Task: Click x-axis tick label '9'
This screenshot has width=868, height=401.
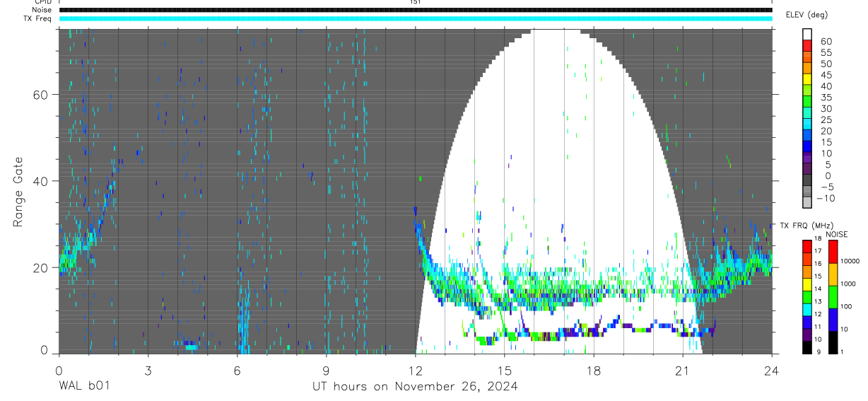Action: (x=326, y=369)
